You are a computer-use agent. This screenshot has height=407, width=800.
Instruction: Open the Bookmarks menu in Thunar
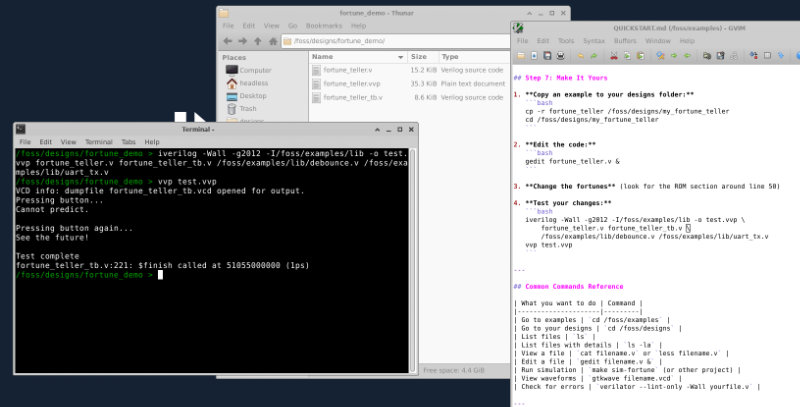click(323, 26)
